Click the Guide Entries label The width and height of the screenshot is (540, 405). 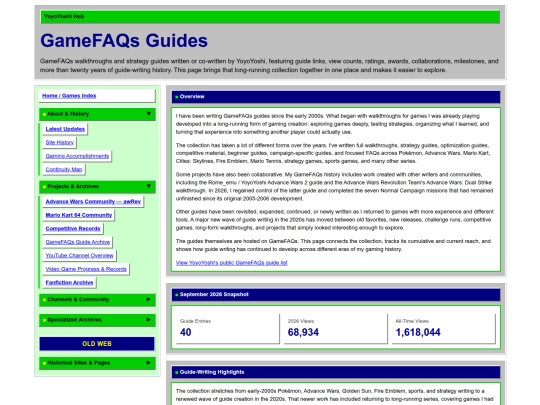(195, 321)
